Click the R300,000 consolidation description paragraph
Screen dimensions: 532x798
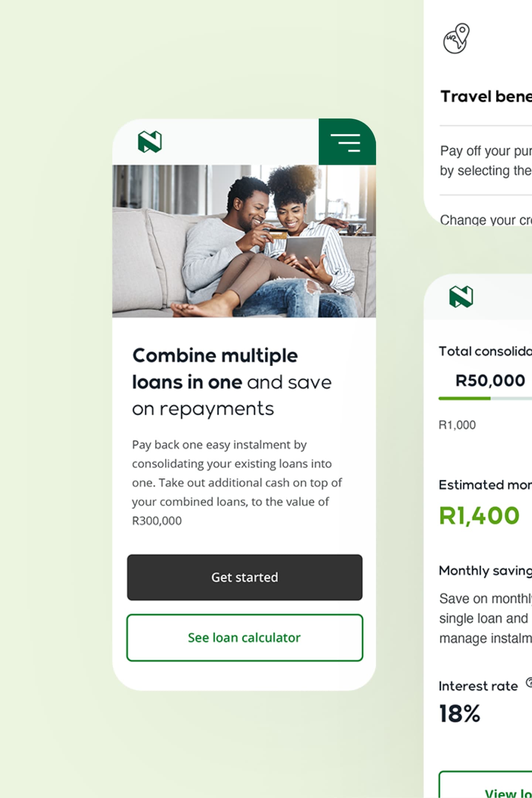(236, 482)
